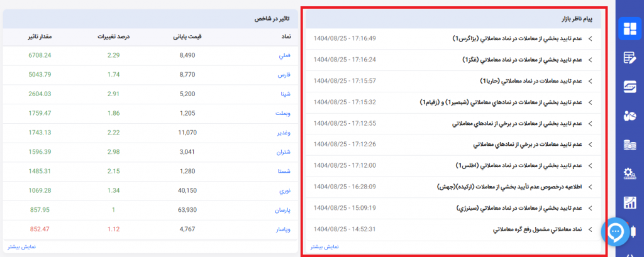The width and height of the screenshot is (644, 257).
Task: Open the پارسان symbol link
Action: (x=282, y=210)
